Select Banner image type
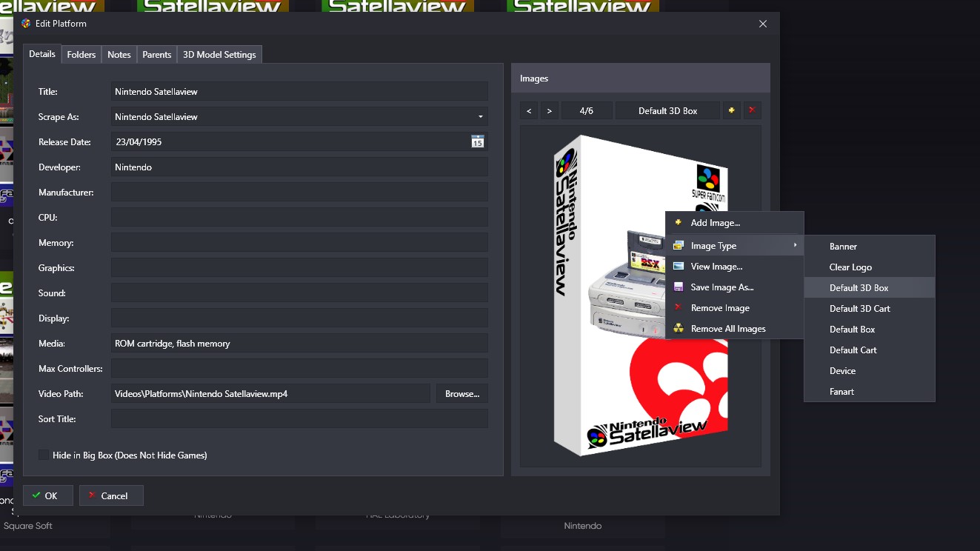 (x=870, y=246)
